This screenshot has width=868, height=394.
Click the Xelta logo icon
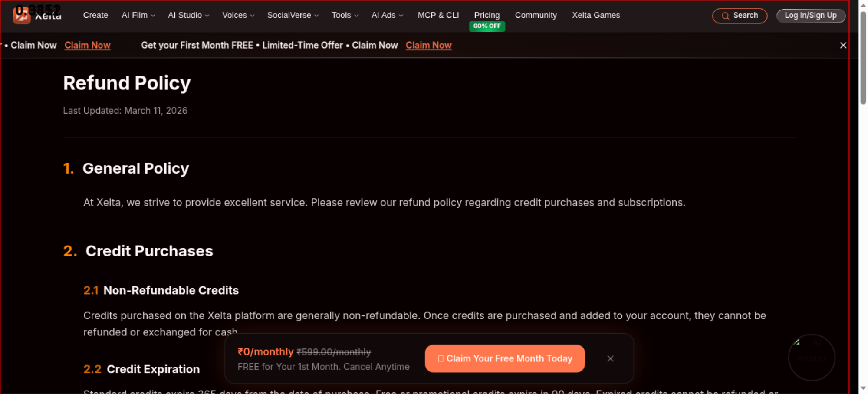(21, 15)
